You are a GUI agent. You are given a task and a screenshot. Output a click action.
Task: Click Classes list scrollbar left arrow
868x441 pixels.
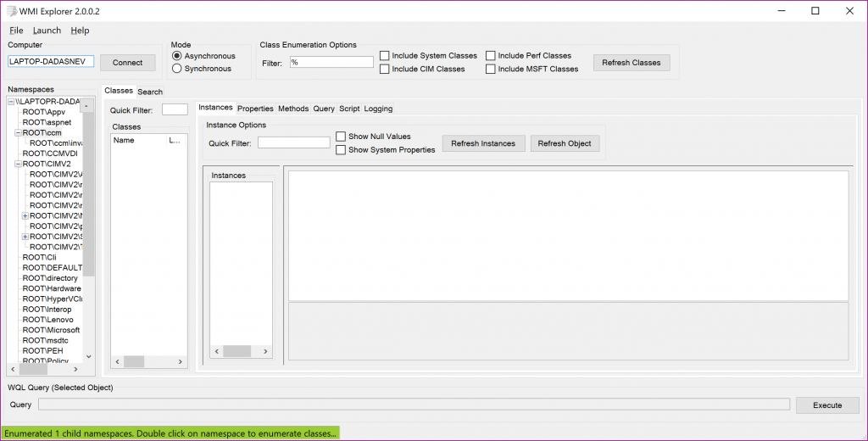pos(117,362)
